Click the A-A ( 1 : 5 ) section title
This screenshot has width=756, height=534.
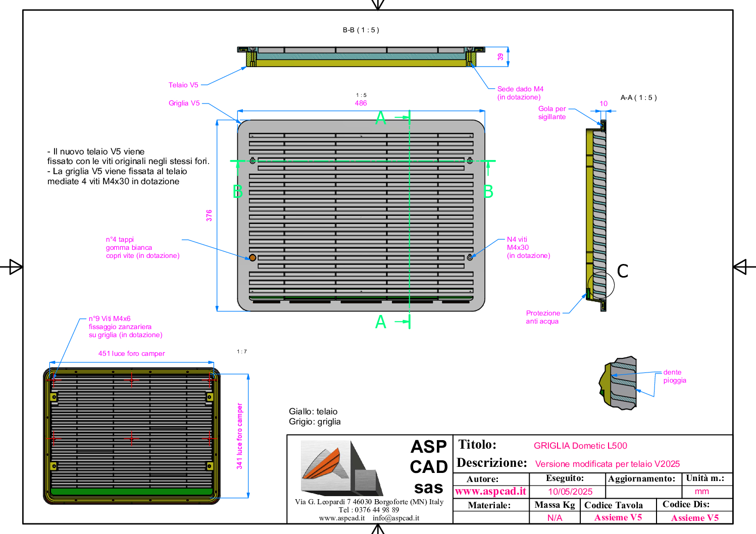click(638, 97)
